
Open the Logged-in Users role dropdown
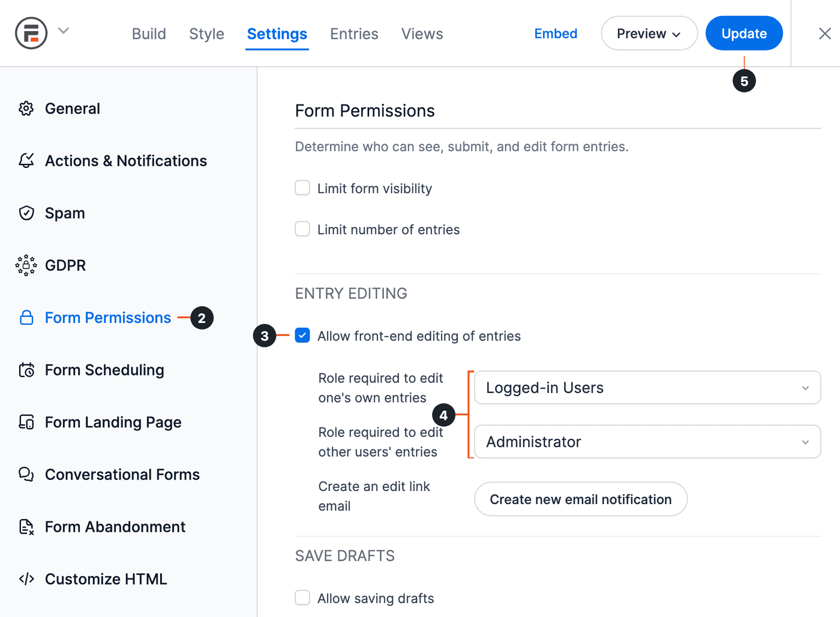[647, 388]
